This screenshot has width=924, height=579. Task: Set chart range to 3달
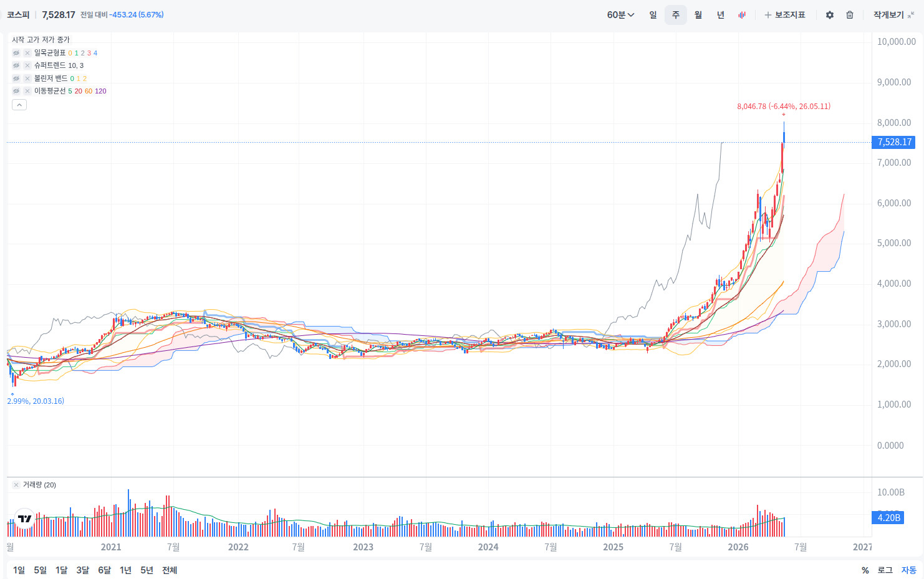click(x=83, y=570)
